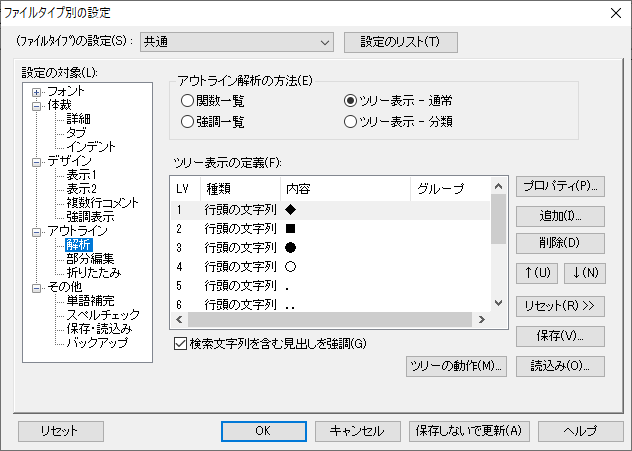Select 強調表示 in the settings tree
632x451 pixels.
coord(90,217)
